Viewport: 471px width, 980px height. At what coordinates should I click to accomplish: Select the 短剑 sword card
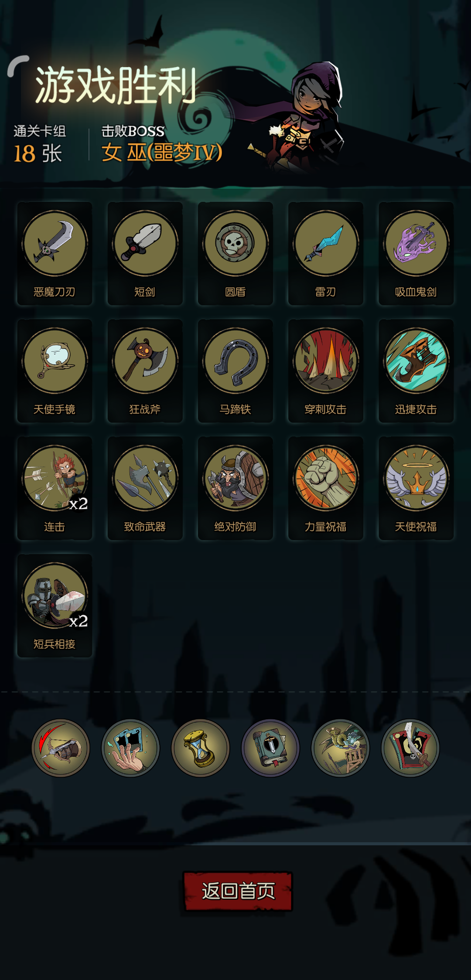coord(145,253)
